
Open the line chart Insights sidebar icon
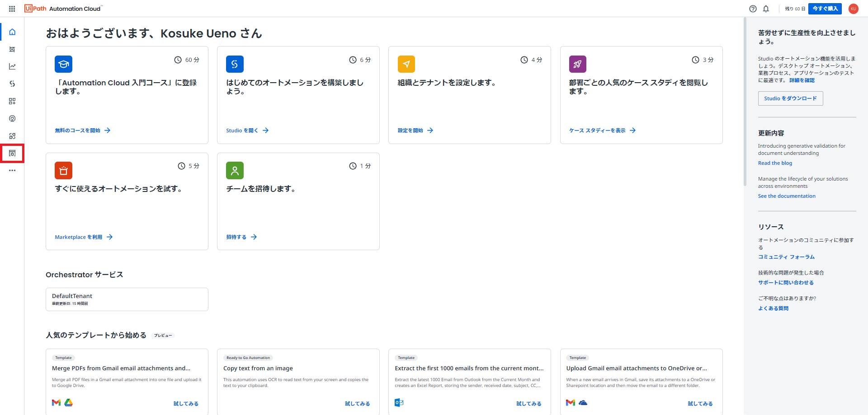click(x=12, y=66)
